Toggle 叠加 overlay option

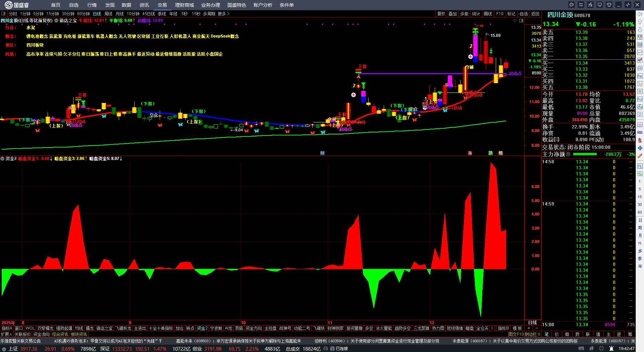[453, 14]
